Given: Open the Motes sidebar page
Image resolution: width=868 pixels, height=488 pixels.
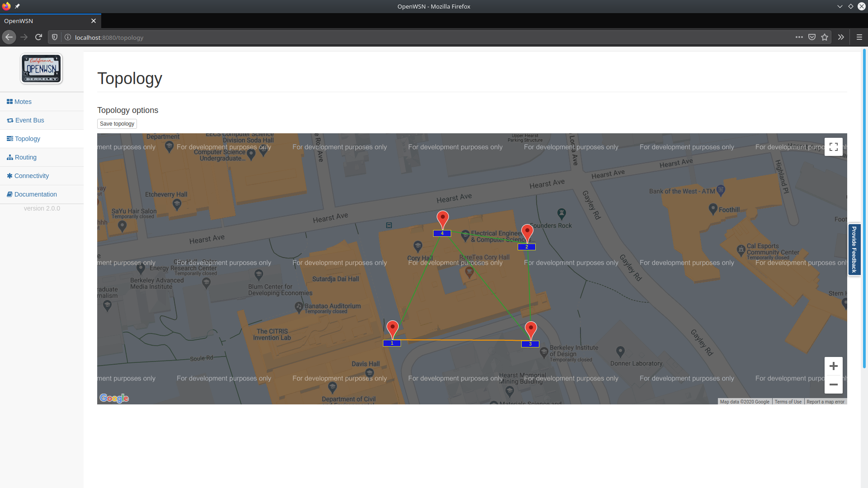Looking at the screenshot, I should [x=19, y=102].
